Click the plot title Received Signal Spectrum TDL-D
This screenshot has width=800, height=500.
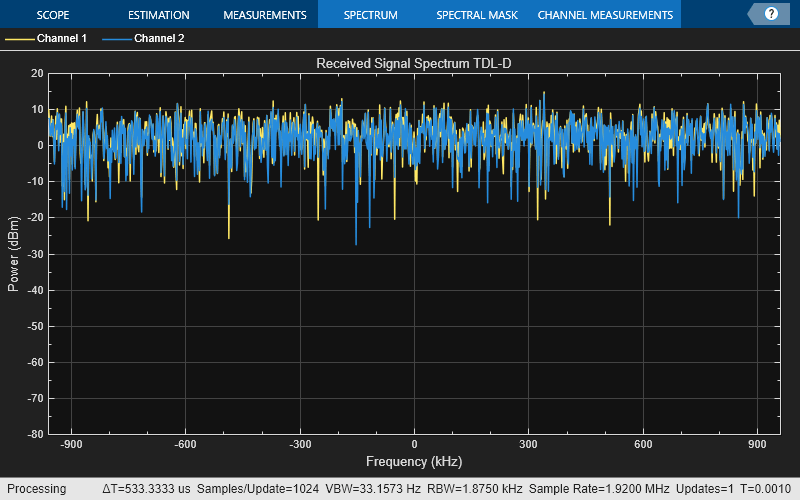(414, 63)
